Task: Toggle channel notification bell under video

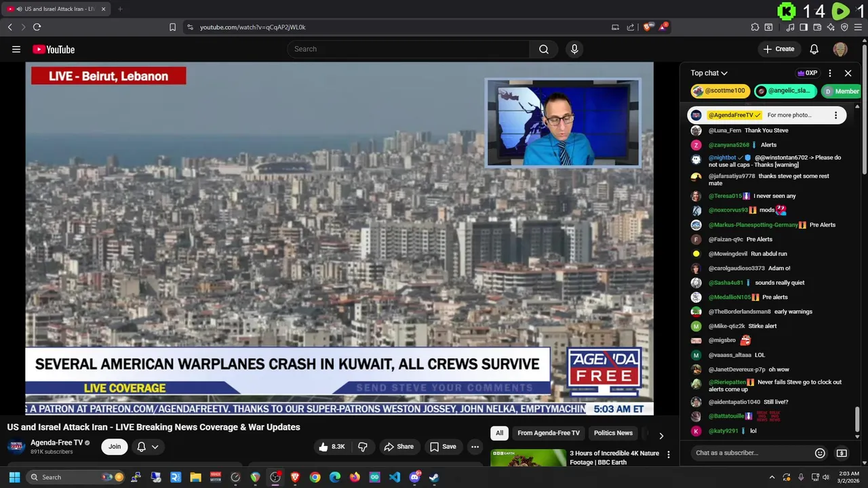Action: 141,447
